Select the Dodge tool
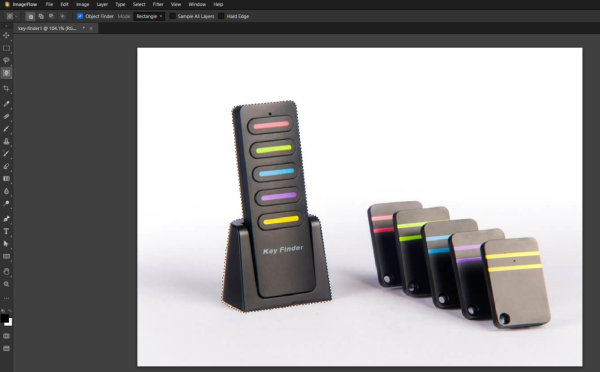This screenshot has height=372, width=600. pos(6,204)
